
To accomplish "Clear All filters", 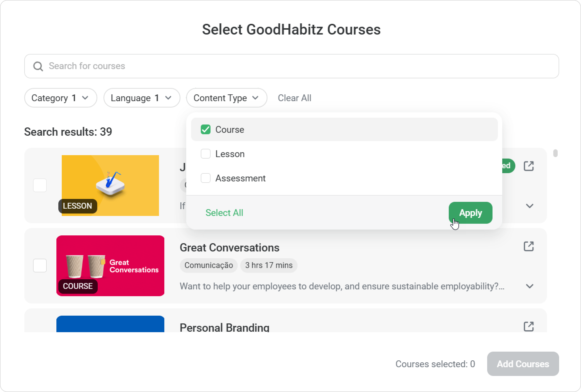I will (294, 98).
